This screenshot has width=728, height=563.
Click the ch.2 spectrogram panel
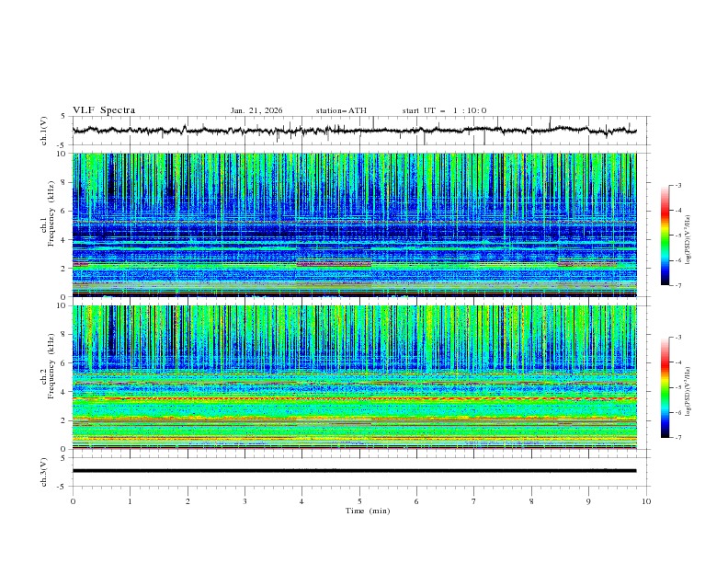(x=355, y=377)
